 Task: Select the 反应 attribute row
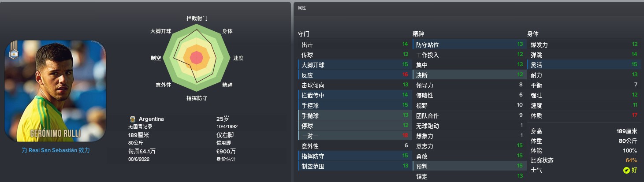[354, 75]
